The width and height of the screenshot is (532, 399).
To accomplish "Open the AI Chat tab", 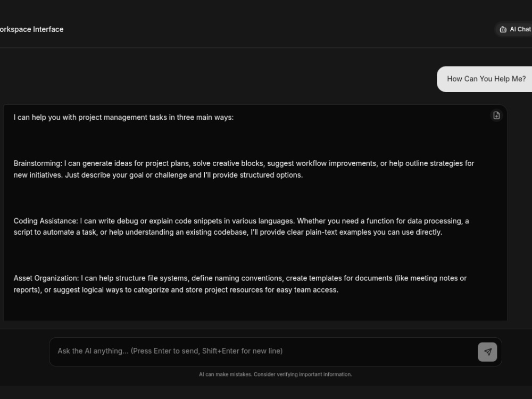I will [514, 29].
